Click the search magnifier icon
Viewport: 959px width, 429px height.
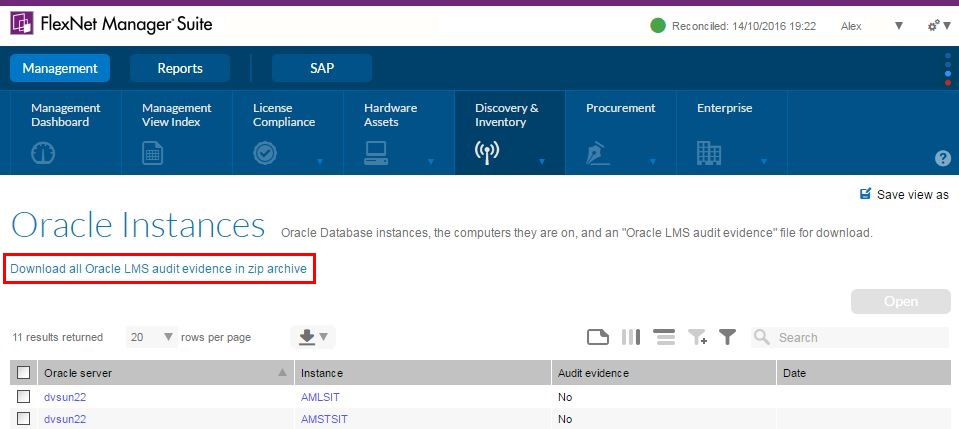tap(761, 337)
